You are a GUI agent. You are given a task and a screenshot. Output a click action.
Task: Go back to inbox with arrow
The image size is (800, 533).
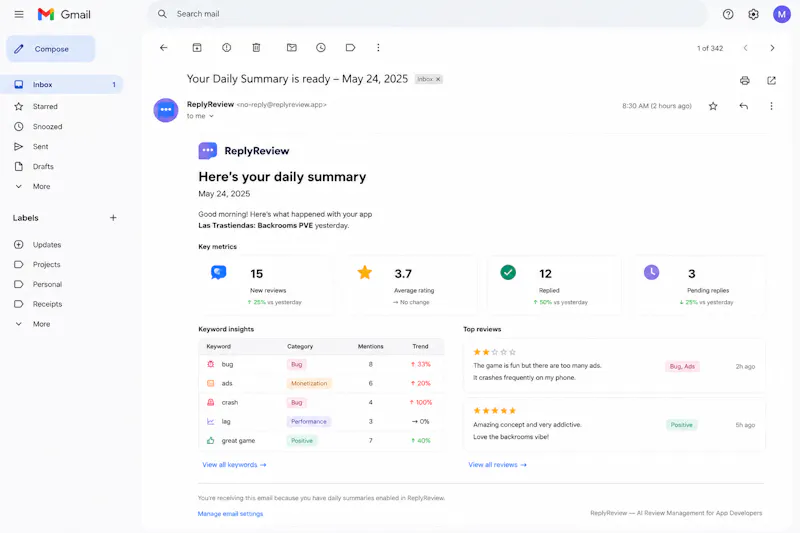(163, 47)
